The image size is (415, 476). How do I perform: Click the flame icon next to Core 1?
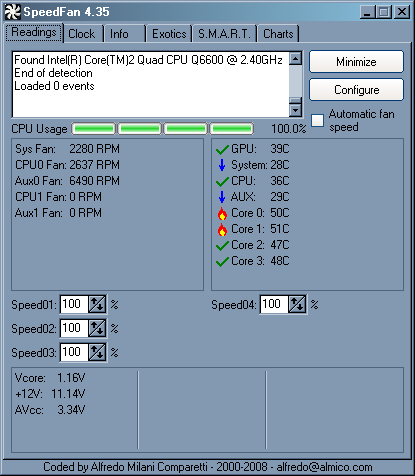(222, 229)
